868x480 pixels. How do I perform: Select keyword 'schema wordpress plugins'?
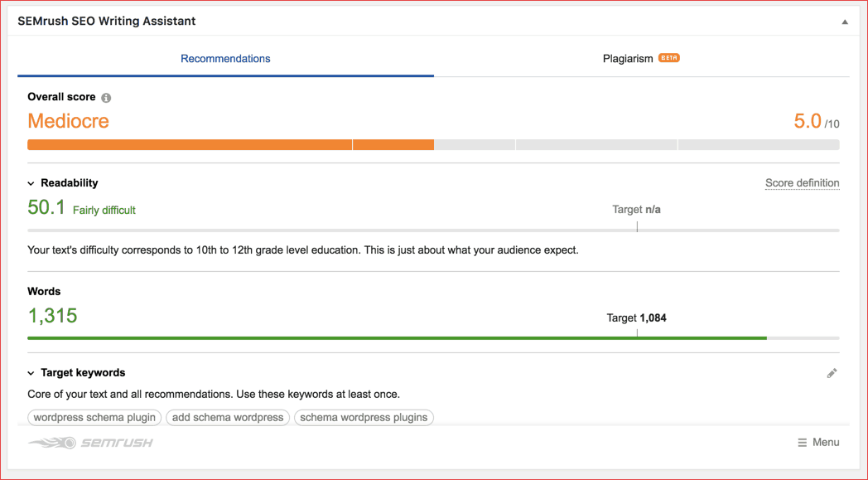pyautogui.click(x=364, y=417)
